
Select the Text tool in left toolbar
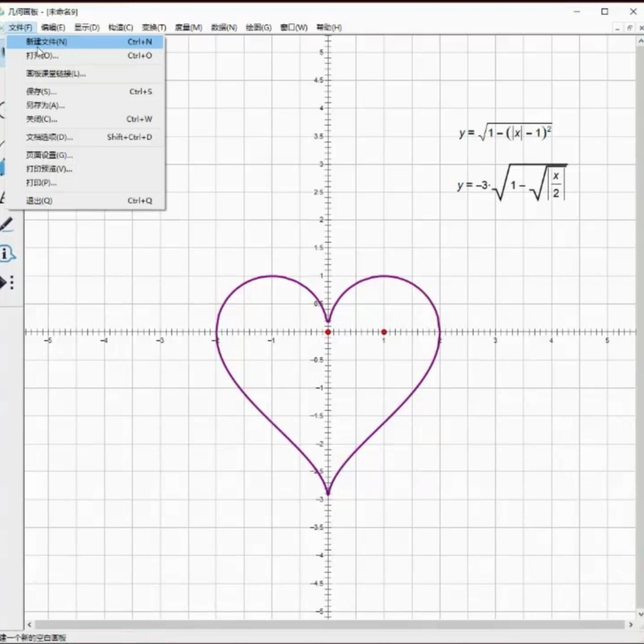tap(4, 197)
